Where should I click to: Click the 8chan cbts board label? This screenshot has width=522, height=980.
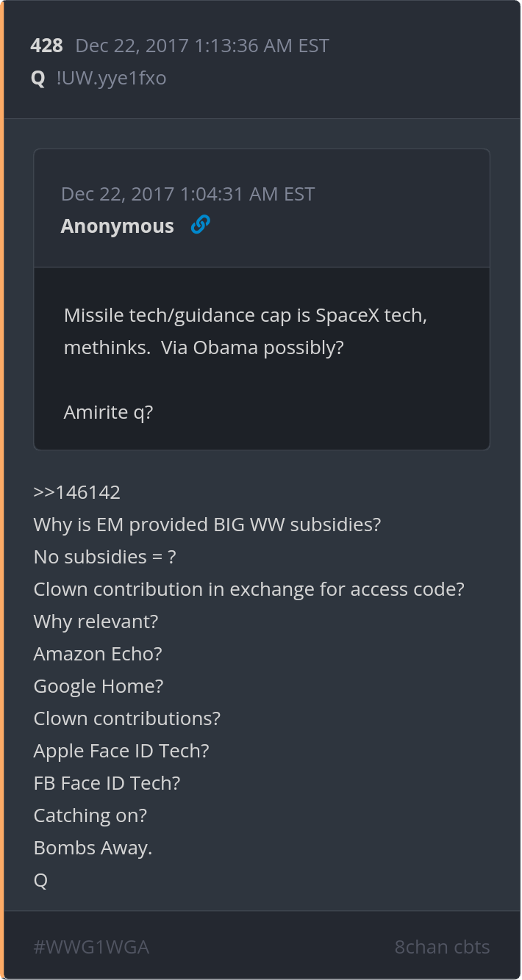pos(442,947)
